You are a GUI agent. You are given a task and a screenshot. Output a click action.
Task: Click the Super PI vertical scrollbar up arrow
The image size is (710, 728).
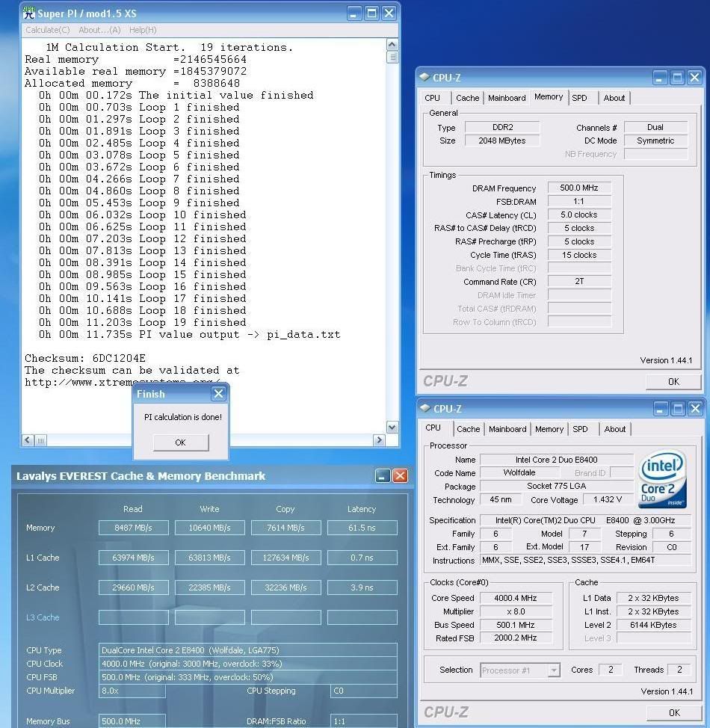coord(392,45)
